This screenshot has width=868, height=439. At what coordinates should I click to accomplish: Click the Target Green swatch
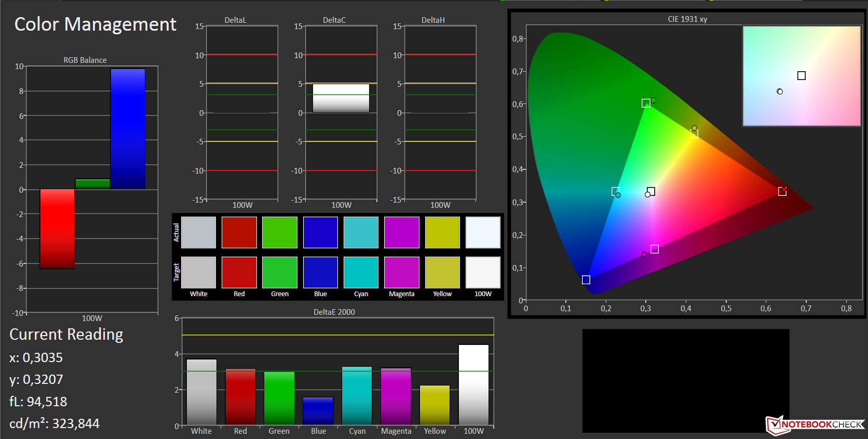[x=279, y=272]
